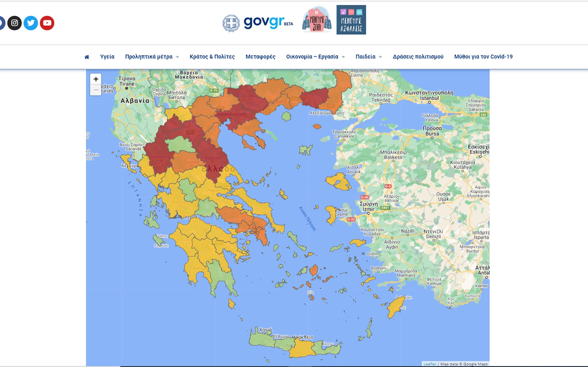Open Δράσεις πολιτισμού page
588x367 pixels.
click(x=418, y=57)
